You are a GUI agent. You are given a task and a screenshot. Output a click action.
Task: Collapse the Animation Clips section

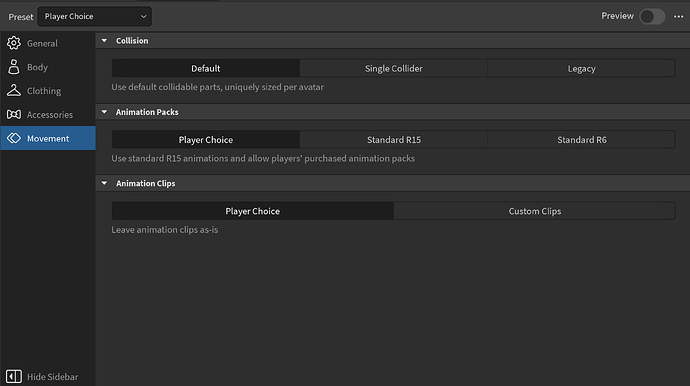104,183
